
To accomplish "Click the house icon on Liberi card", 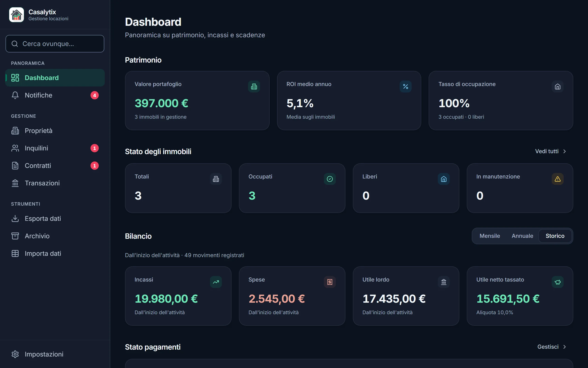I will point(444,179).
